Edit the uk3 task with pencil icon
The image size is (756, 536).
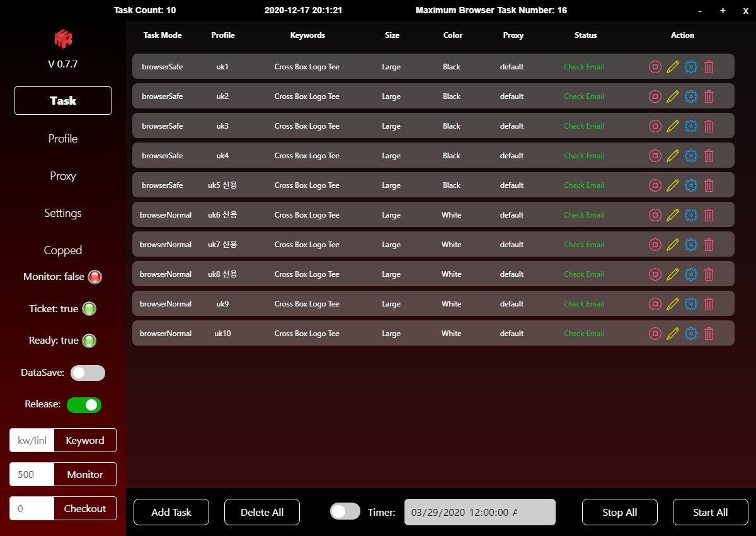(673, 126)
